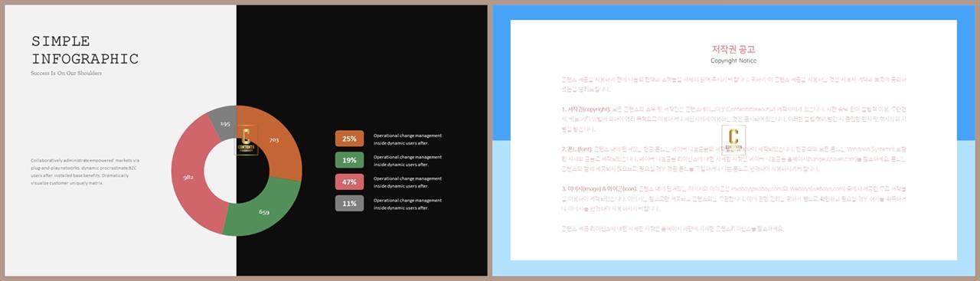Open the Simple Infographic slide thumbnail
This screenshot has width=980, height=281.
[247, 140]
